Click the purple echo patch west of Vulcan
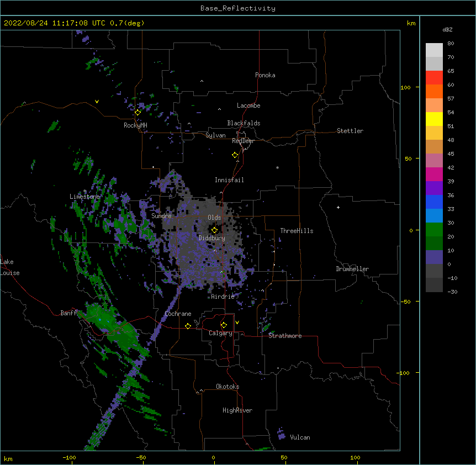476x465 pixels. (282, 434)
